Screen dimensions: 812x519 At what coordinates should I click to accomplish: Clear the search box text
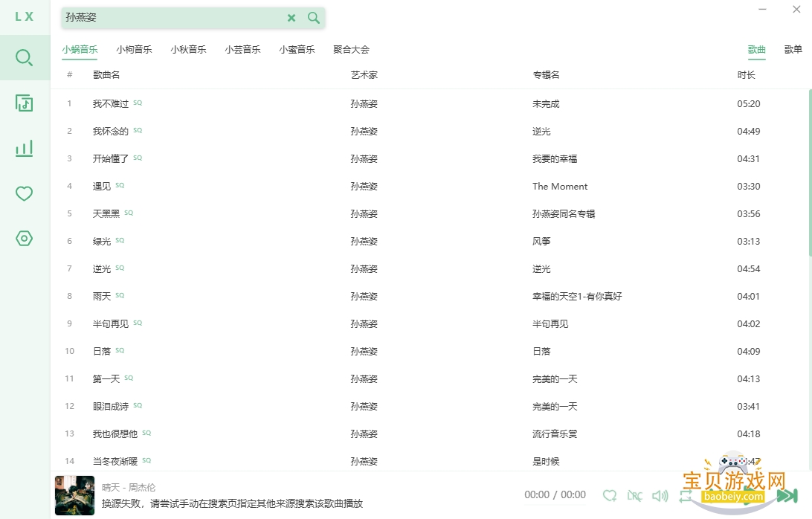point(291,18)
